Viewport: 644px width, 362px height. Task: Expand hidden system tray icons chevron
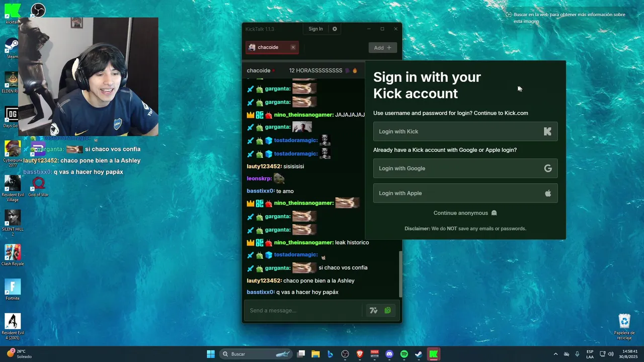pos(555,354)
